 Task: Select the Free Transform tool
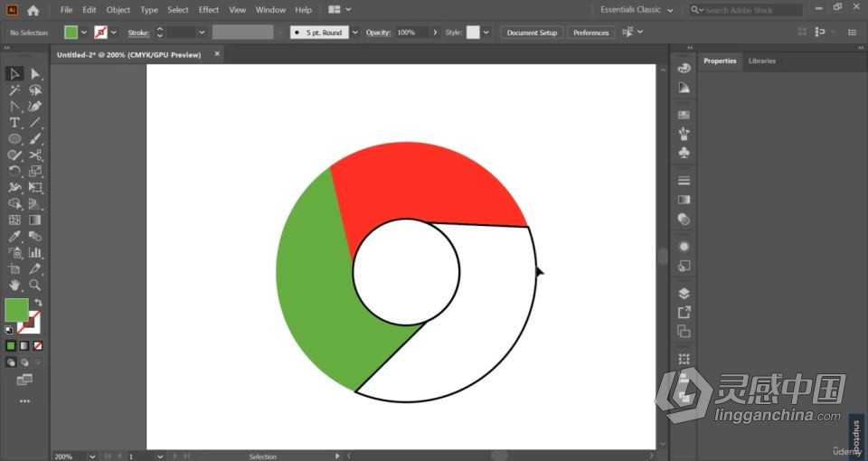click(x=35, y=188)
